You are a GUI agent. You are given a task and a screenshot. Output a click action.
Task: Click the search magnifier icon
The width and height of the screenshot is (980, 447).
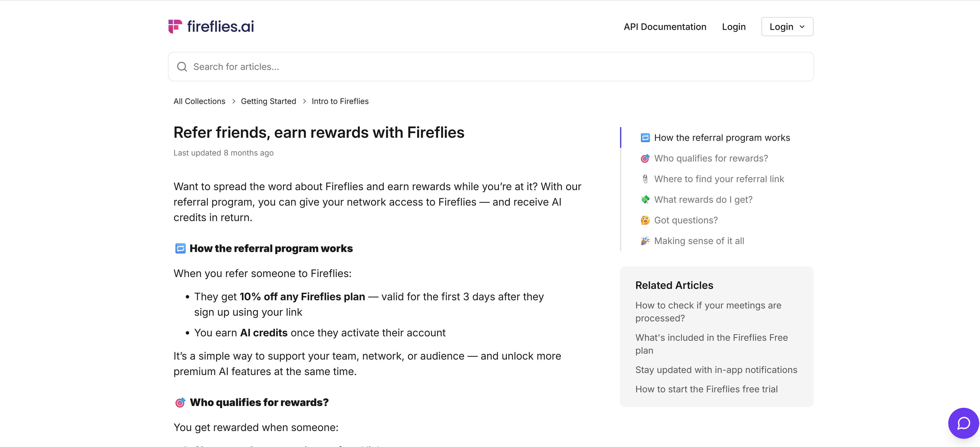182,66
